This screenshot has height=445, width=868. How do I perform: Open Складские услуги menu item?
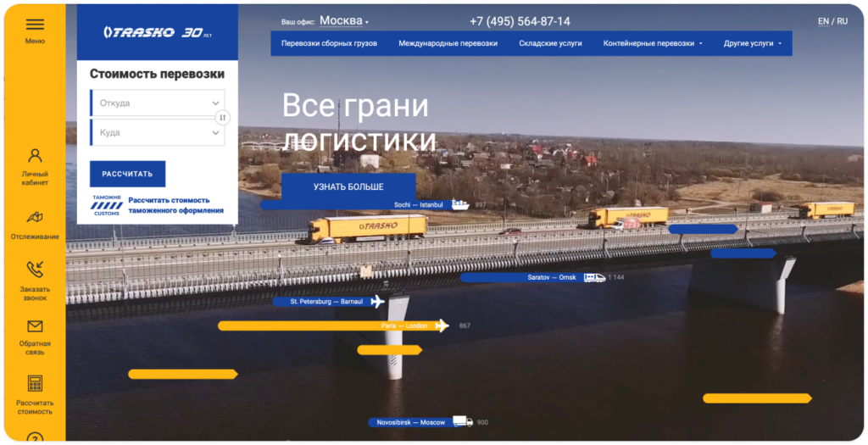pos(550,43)
